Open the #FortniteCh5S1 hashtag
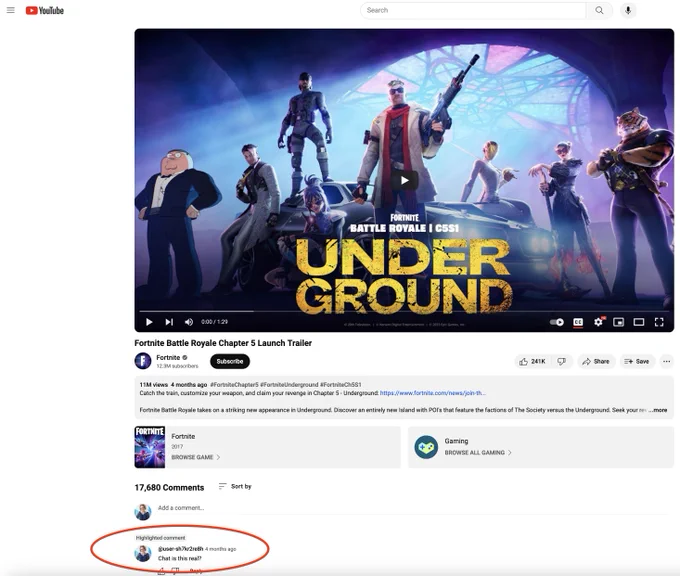This screenshot has width=680, height=576. click(340, 385)
